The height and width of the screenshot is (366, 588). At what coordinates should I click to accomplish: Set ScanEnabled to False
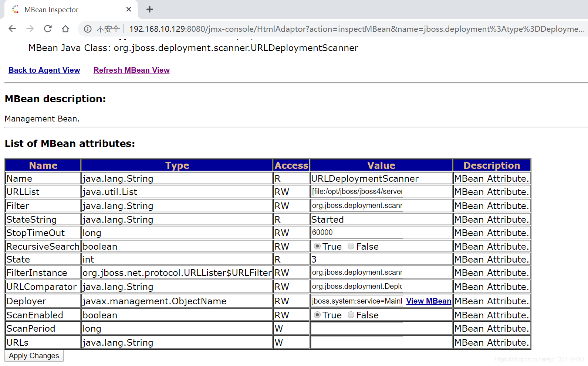click(x=351, y=315)
